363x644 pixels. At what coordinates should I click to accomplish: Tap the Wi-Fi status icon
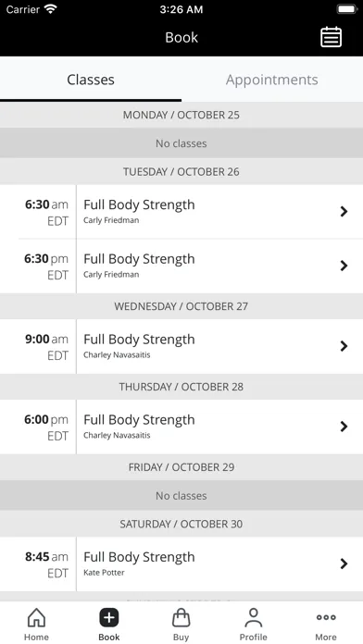point(51,9)
